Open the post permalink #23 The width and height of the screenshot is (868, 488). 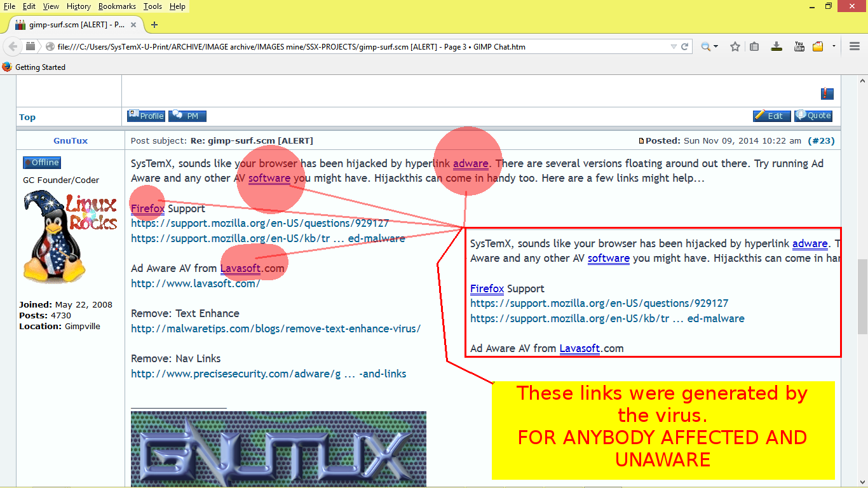tap(821, 140)
